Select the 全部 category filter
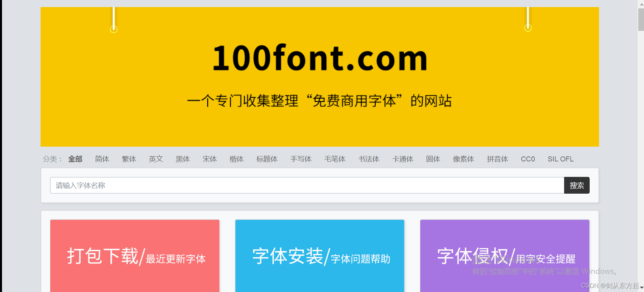This screenshot has width=644, height=292. (75, 159)
